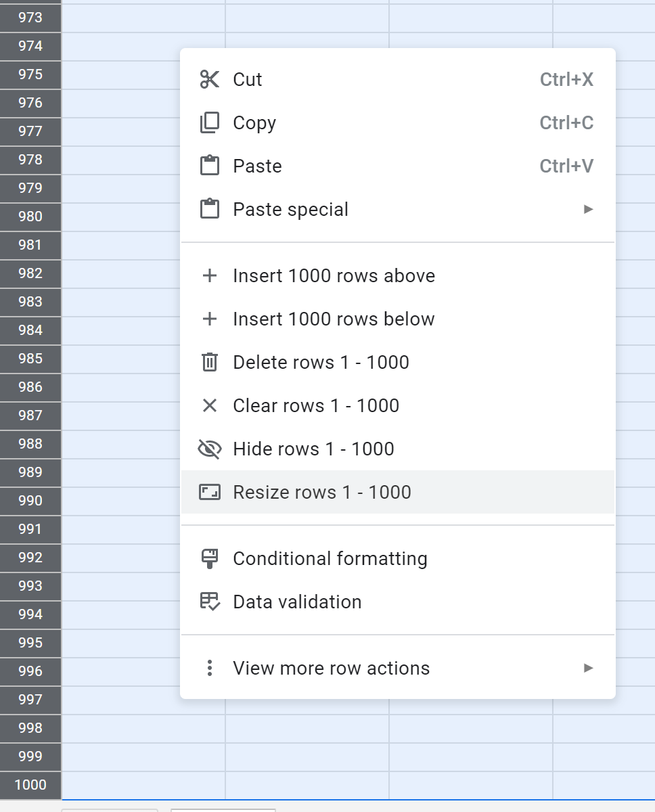Click the Conditional formatting paint icon

(210, 559)
